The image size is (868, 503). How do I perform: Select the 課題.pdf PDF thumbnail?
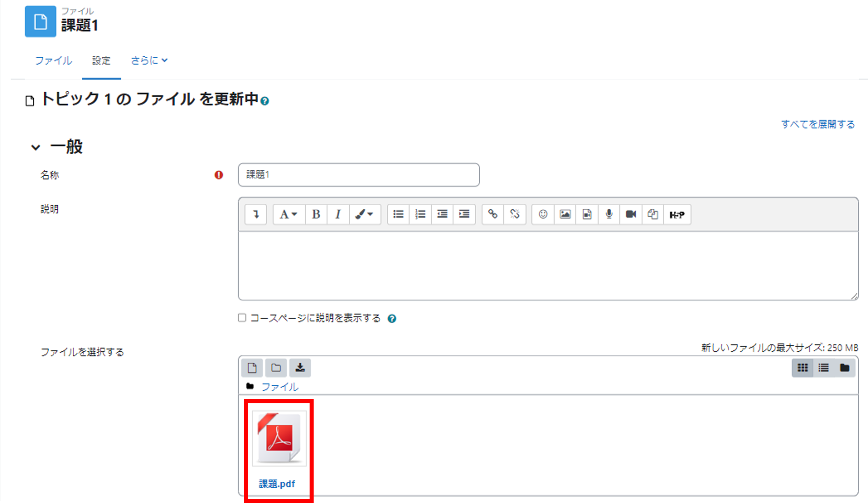[x=279, y=439]
